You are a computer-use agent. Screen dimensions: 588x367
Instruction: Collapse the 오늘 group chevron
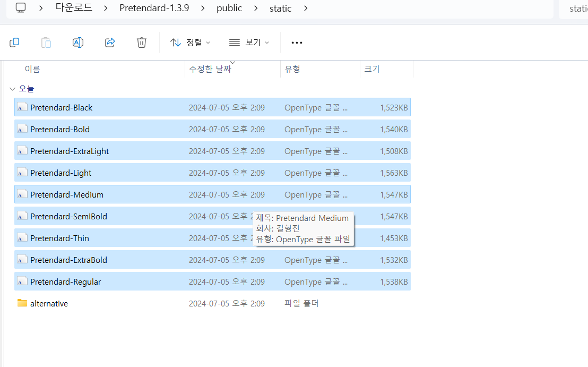click(x=12, y=89)
